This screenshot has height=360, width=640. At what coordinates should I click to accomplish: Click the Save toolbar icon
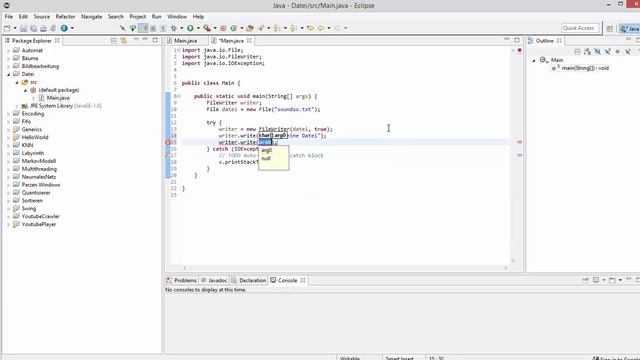click(23, 28)
